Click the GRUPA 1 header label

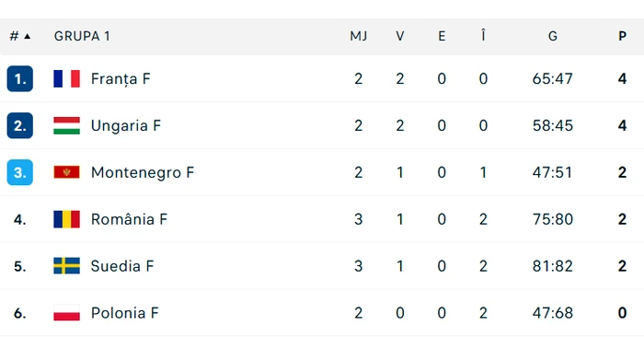coord(82,36)
